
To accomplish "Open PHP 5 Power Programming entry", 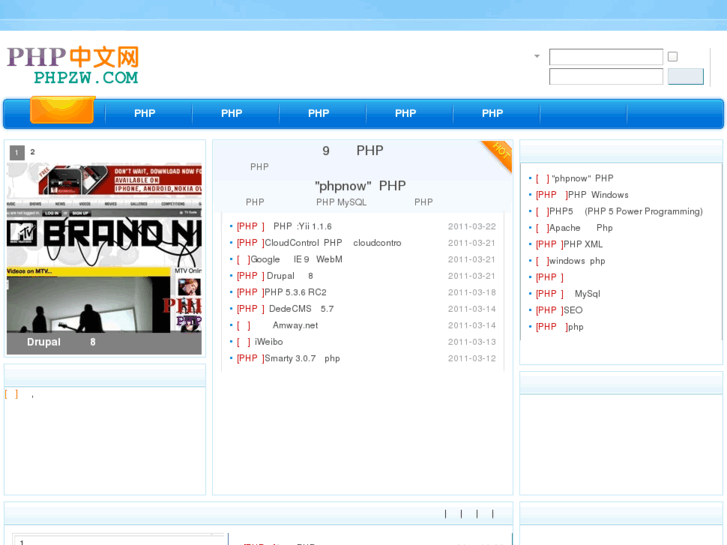I will pos(626,212).
